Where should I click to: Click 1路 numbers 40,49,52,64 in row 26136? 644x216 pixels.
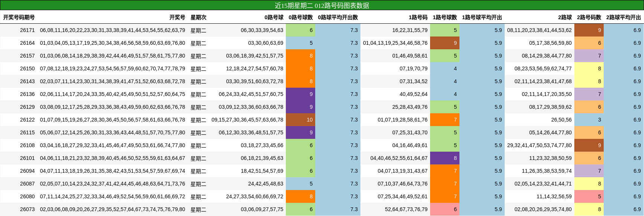414,94
